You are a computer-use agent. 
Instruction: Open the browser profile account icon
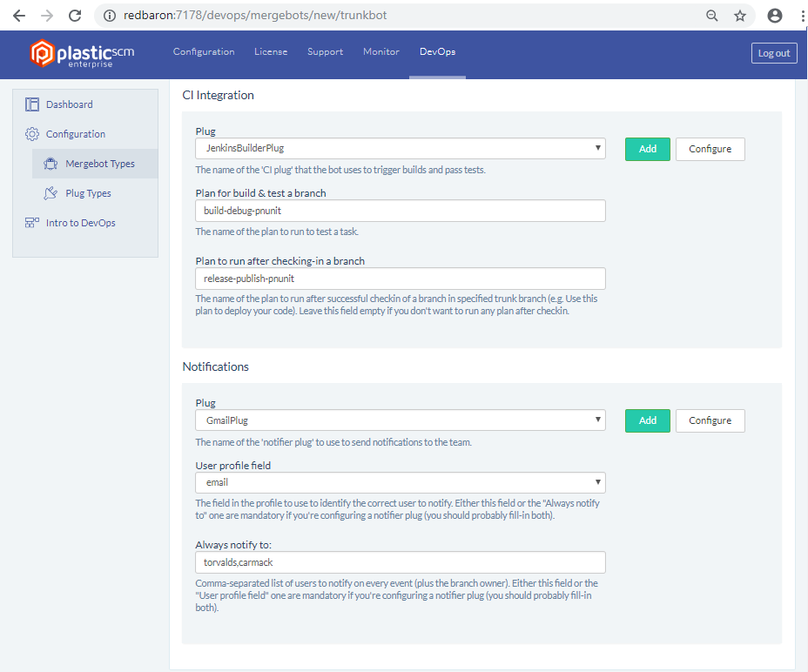(x=775, y=16)
